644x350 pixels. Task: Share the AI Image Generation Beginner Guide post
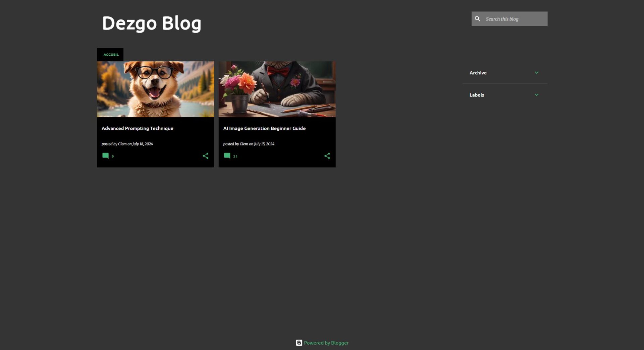click(327, 156)
